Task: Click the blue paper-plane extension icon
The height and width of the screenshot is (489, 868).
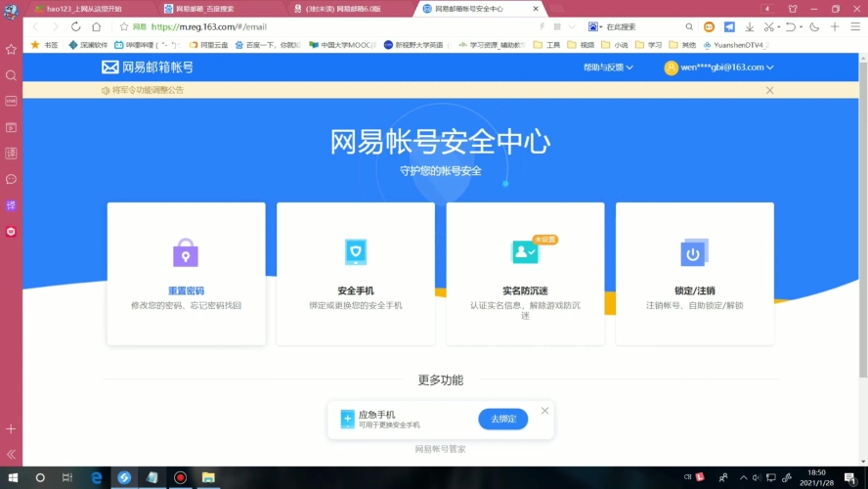Action: tap(729, 26)
